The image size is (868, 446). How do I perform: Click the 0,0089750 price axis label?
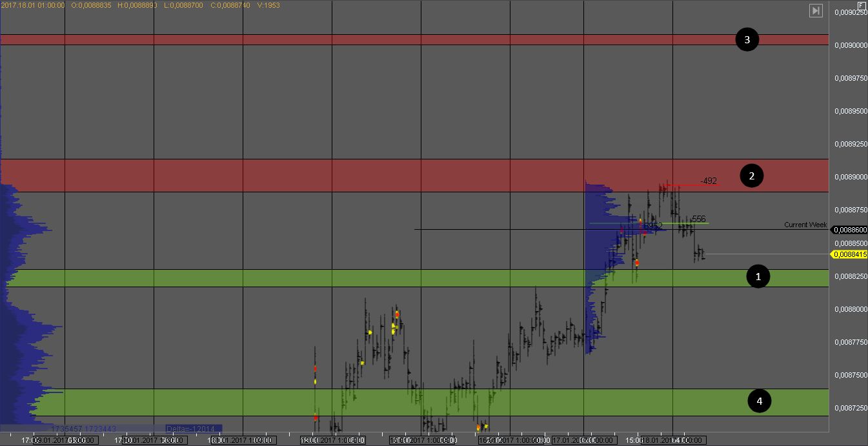[x=850, y=78]
